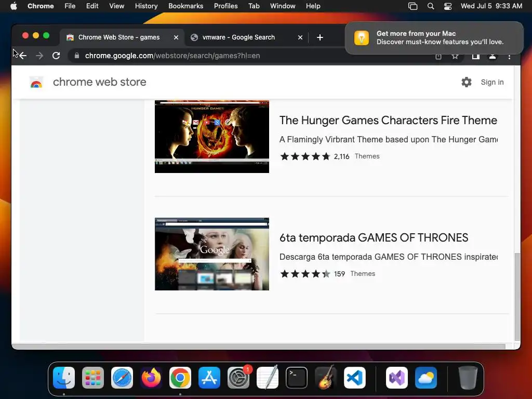Click the Games of Thrones 159 rating count
Viewport: 532px width, 399px height.
(x=339, y=274)
